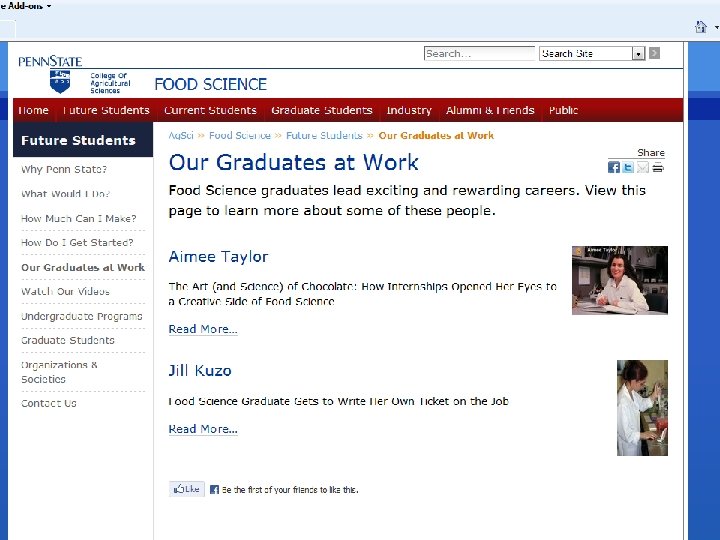Open Watch Our Videos link
This screenshot has height=540, width=720.
(x=65, y=292)
